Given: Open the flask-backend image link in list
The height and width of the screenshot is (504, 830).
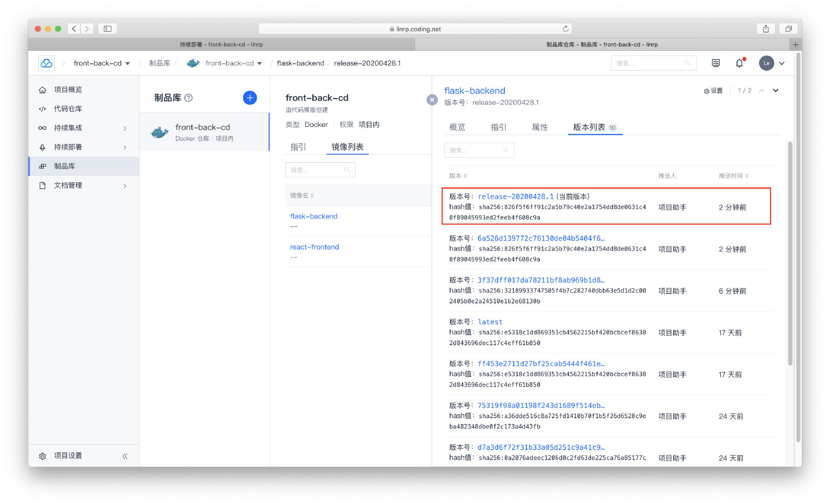Looking at the screenshot, I should click(x=314, y=216).
